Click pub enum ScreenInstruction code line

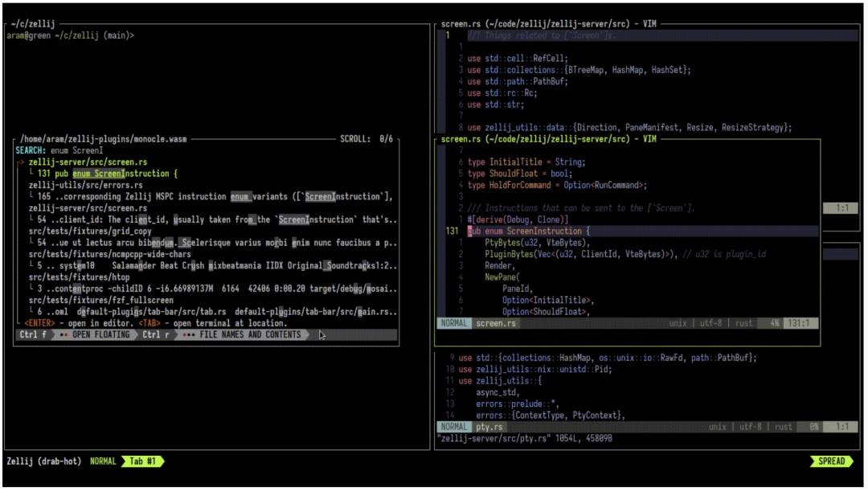[529, 232]
